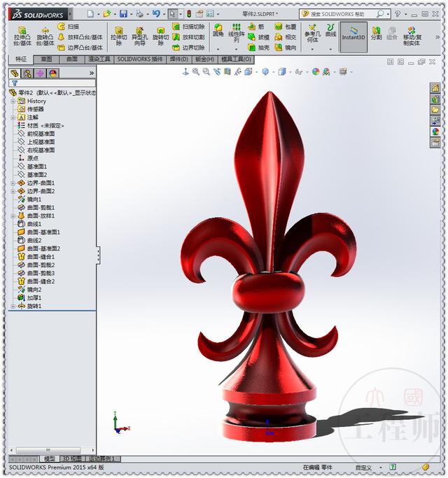Click the Print icon
The width and height of the screenshot is (448, 478).
[140, 14]
